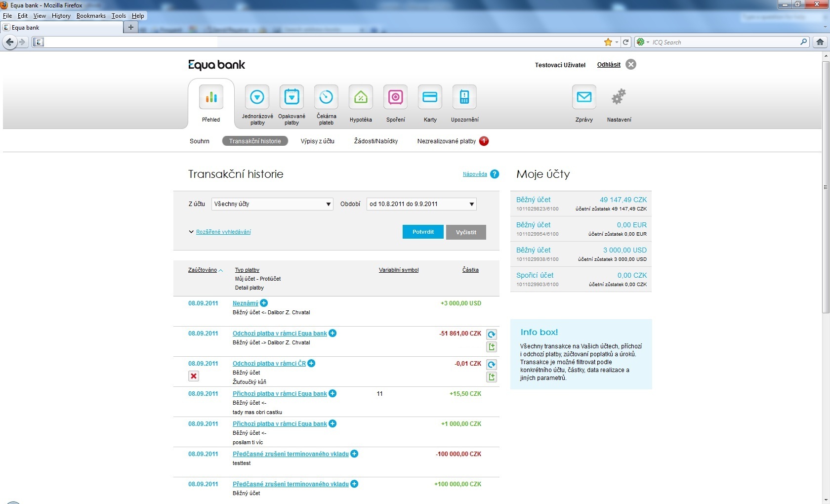Image resolution: width=830 pixels, height=504 pixels.
Task: Click export icon for -51 861,00 CZK row
Action: click(492, 347)
